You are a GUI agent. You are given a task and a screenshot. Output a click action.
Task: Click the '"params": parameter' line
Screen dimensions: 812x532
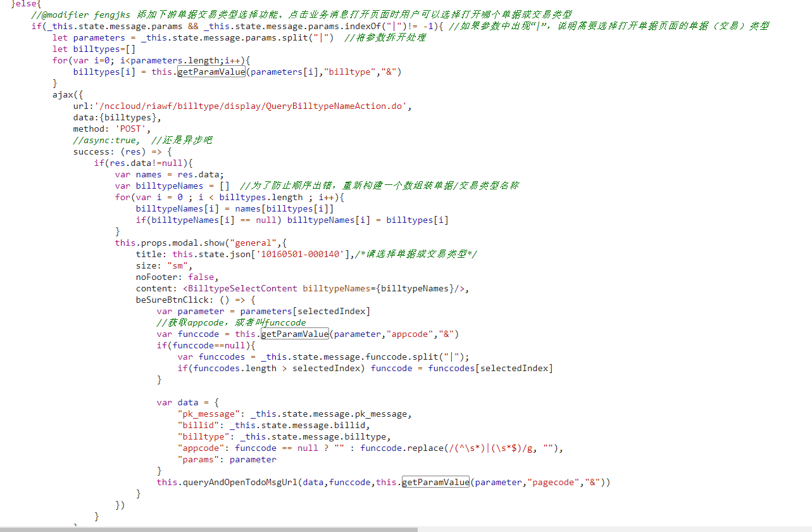227,459
